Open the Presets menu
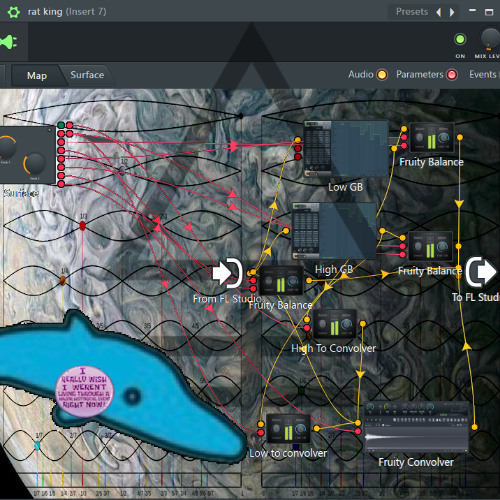 tap(412, 12)
